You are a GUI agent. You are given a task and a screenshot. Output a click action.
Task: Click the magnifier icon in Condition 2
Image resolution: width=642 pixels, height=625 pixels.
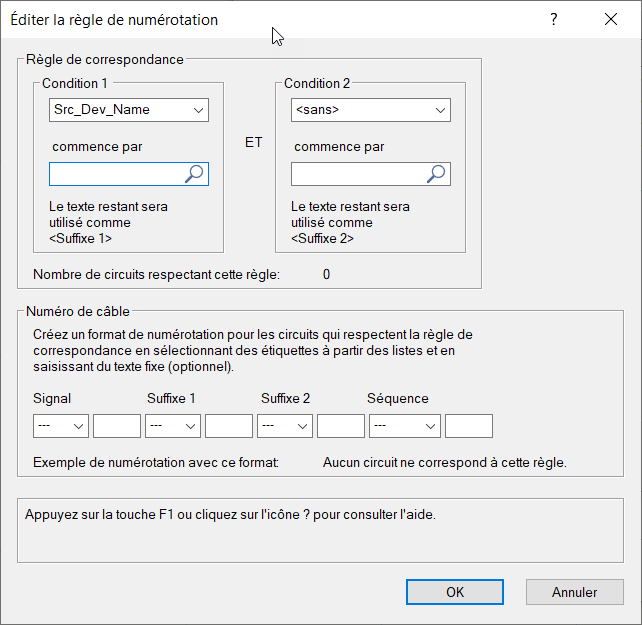437,174
